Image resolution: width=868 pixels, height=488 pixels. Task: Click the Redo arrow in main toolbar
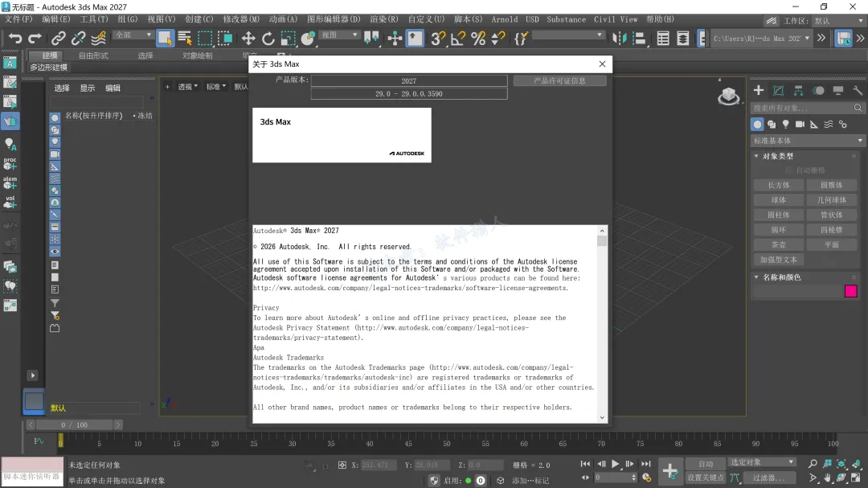coord(35,39)
